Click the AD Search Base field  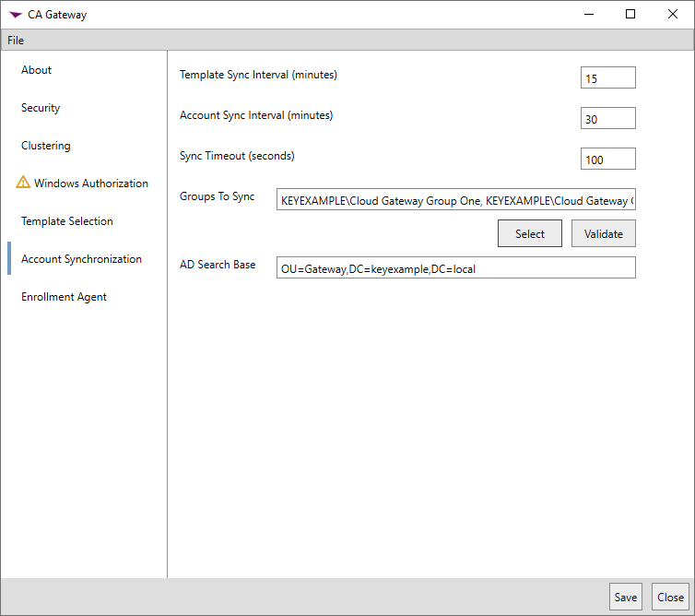pyautogui.click(x=455, y=267)
